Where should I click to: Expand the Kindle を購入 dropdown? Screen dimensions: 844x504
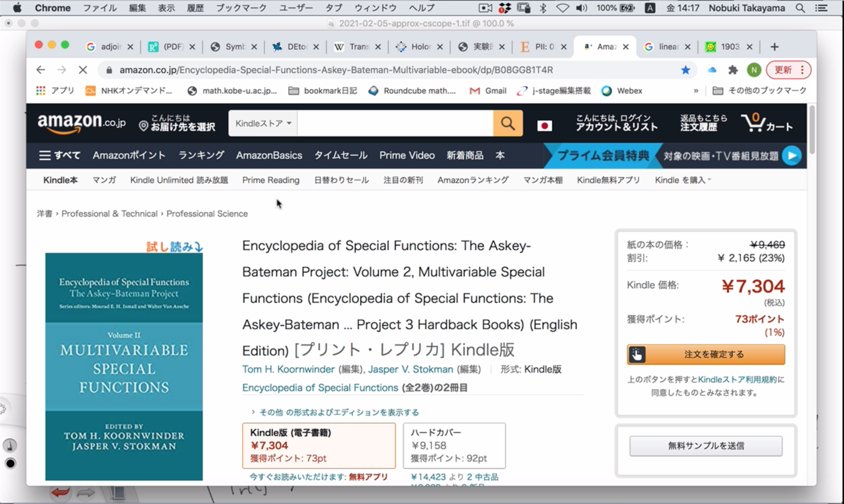coord(683,180)
